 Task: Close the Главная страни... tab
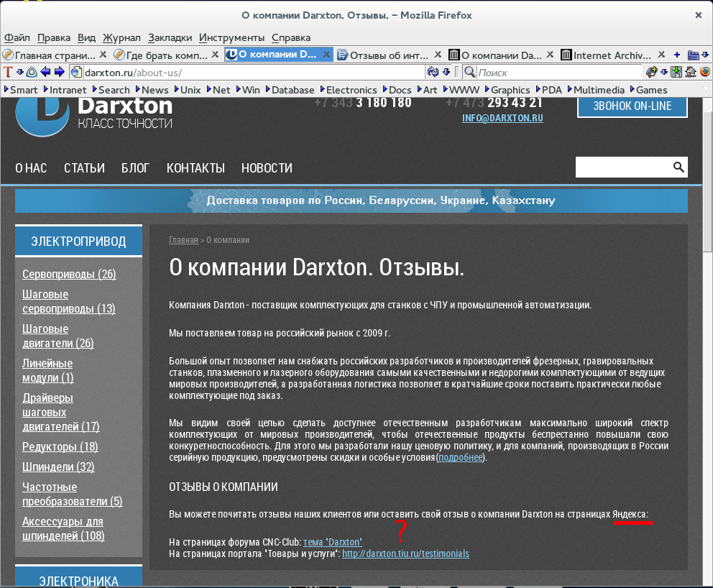click(103, 55)
